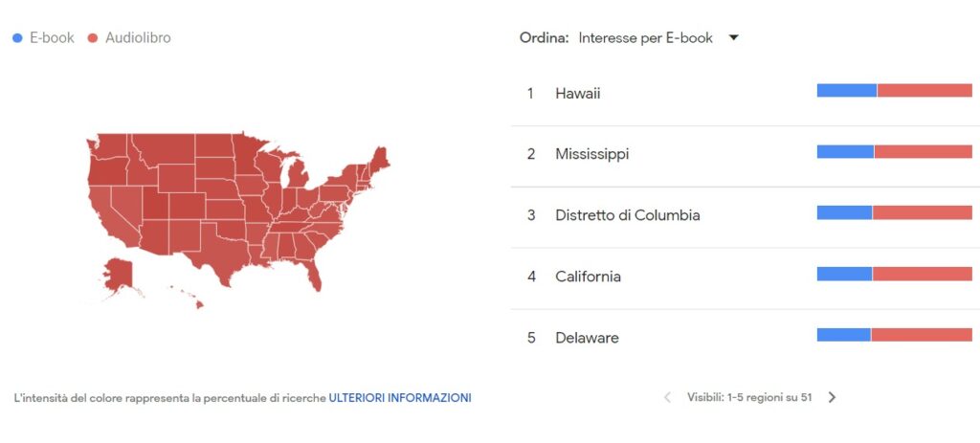This screenshot has width=980, height=443.
Task: Select Mississippi in the region list
Action: point(592,154)
